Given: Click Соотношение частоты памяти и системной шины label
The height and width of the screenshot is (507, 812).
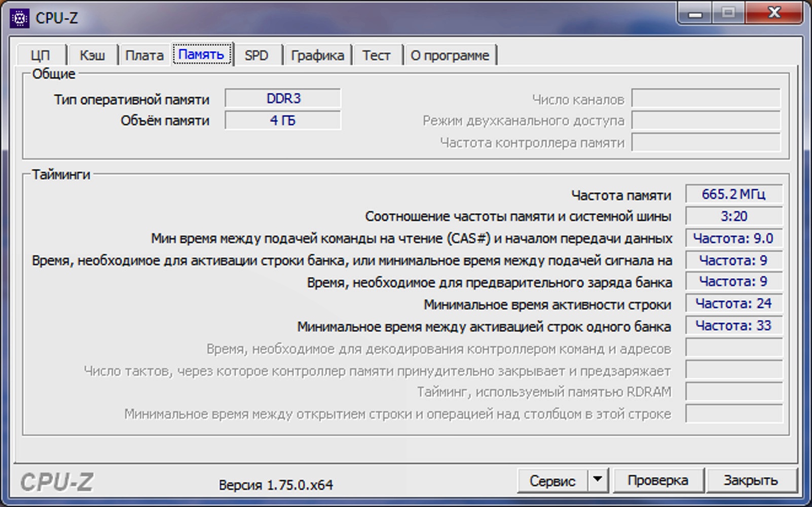Looking at the screenshot, I should (x=518, y=216).
